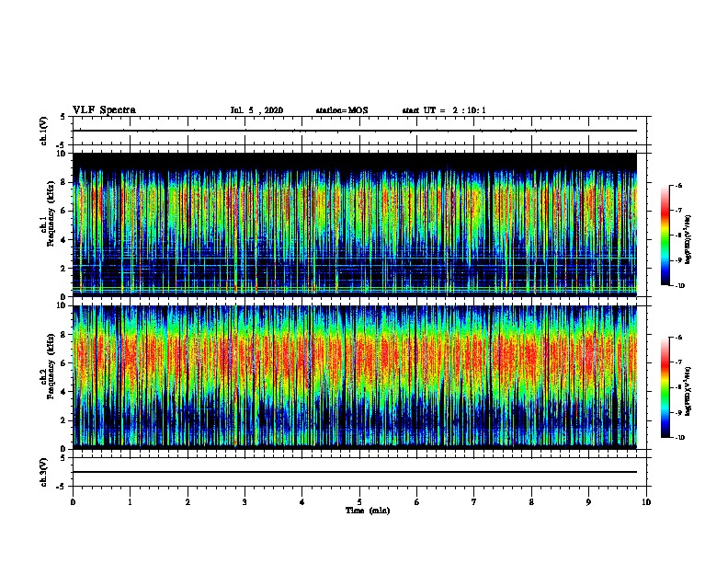The width and height of the screenshot is (728, 563).
Task: Click time axis tick label "5"
Action: (359, 501)
